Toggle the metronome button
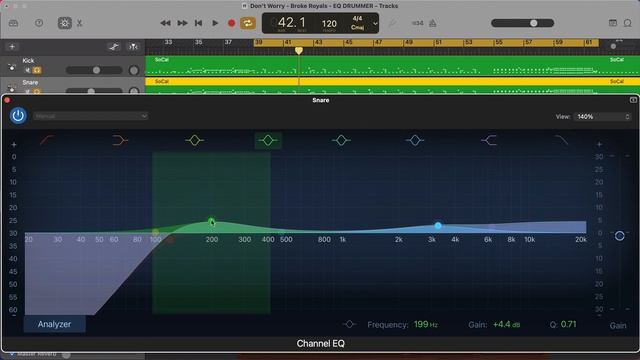The height and width of the screenshot is (360, 640). 433,23
